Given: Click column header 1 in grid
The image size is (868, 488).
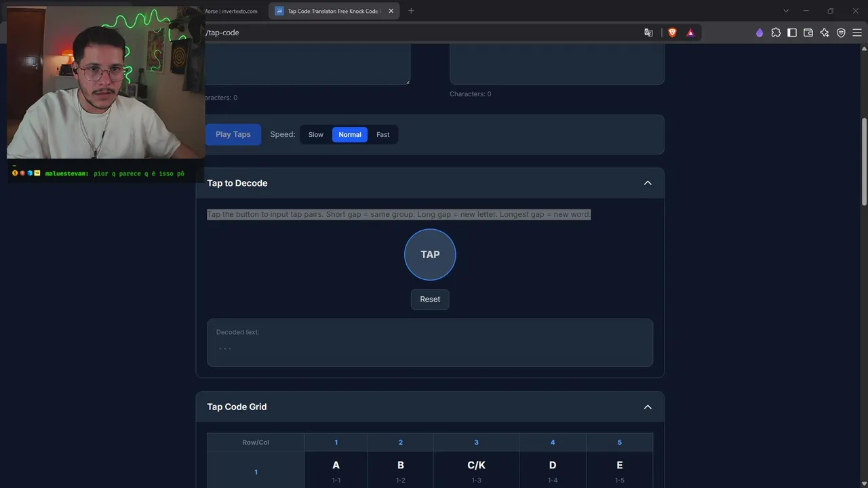Looking at the screenshot, I should coord(336,442).
